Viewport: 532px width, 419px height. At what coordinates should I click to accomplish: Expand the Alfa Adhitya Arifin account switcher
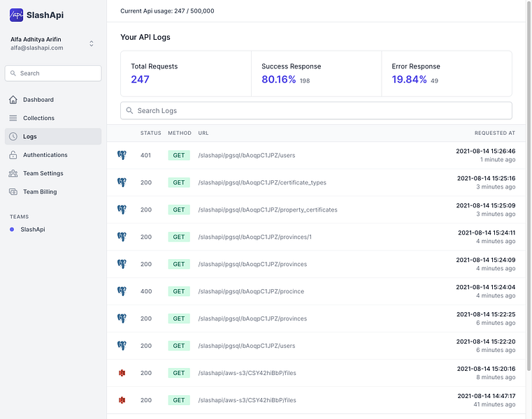click(x=91, y=44)
